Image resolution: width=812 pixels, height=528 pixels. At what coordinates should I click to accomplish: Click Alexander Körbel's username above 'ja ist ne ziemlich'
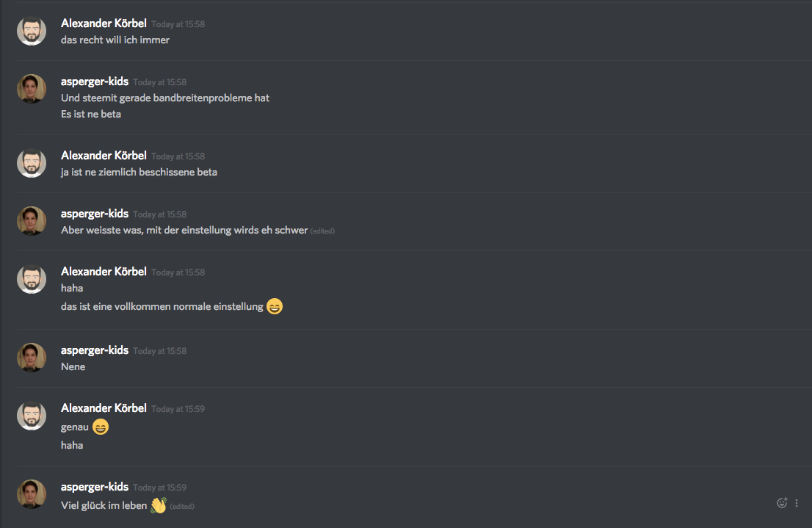104,156
